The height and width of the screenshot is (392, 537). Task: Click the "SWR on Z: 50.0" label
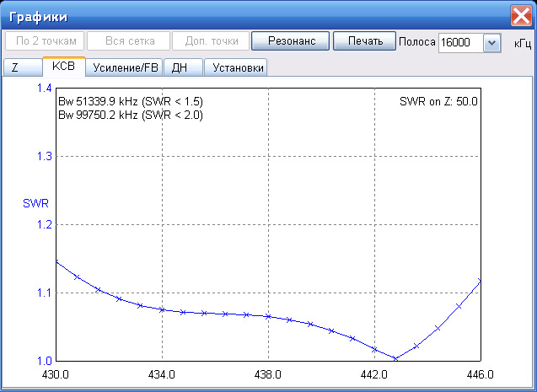click(438, 101)
